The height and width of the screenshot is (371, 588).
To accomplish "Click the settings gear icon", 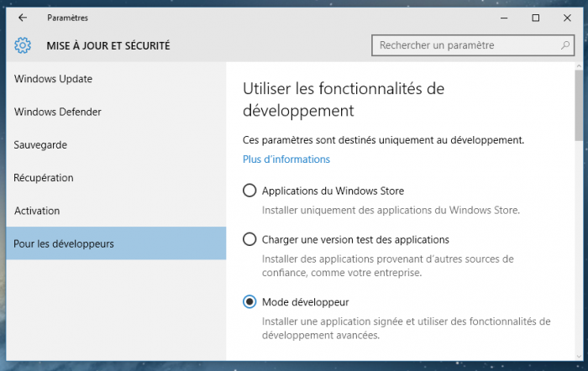I will (x=23, y=45).
